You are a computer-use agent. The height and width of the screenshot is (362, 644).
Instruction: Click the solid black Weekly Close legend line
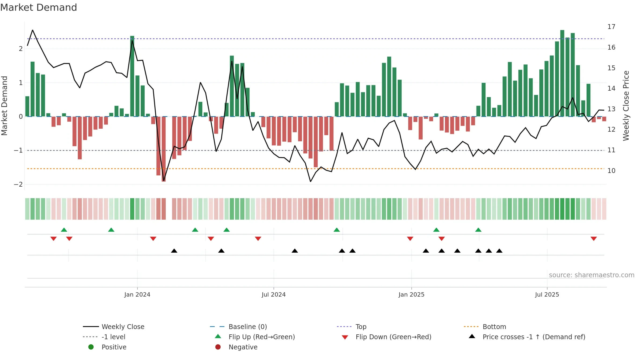pyautogui.click(x=91, y=327)
